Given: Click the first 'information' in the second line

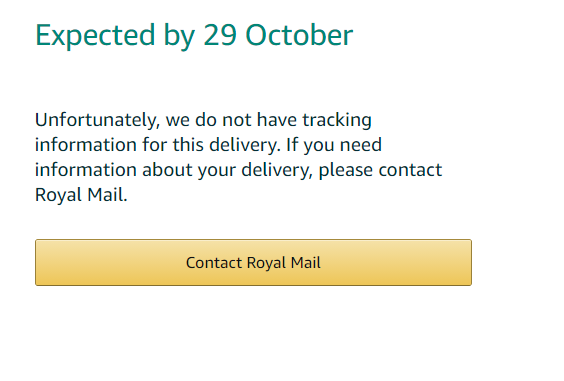Looking at the screenshot, I should pos(86,145).
